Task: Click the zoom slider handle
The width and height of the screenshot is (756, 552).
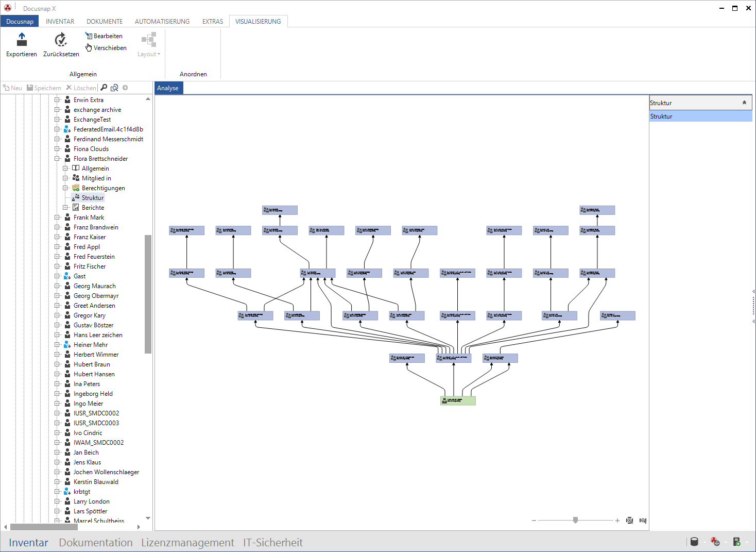Action: point(575,520)
